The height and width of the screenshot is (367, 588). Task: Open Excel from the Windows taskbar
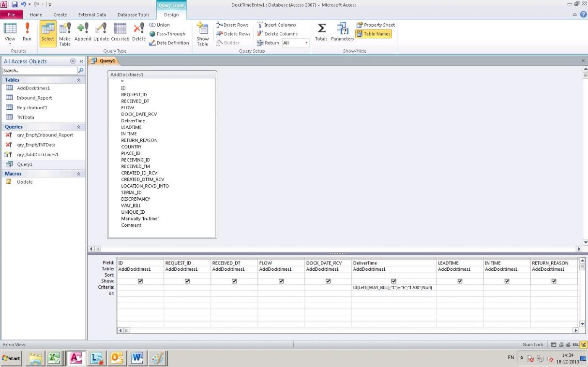(x=54, y=358)
